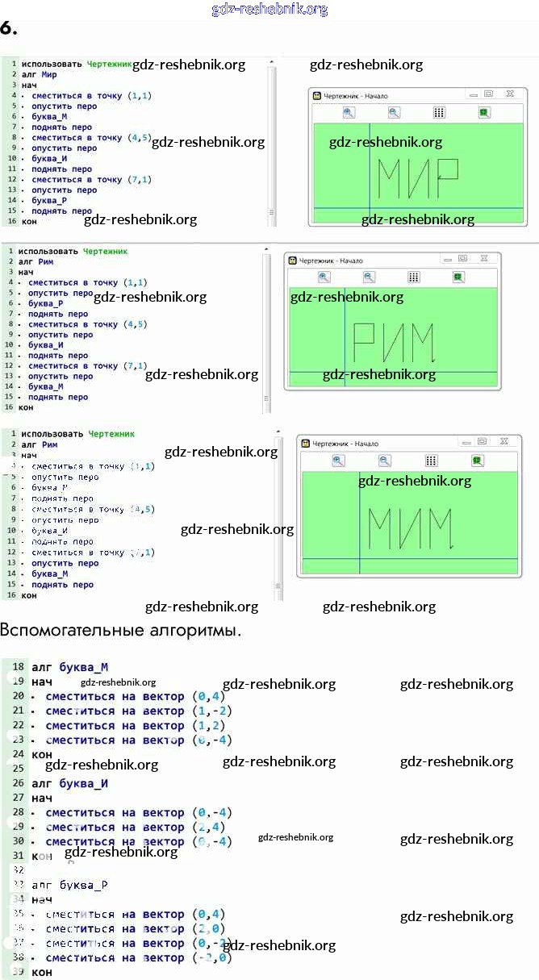Zoom out in the МИР drawing window
Viewport: 539px width, 980px height.
tap(394, 113)
